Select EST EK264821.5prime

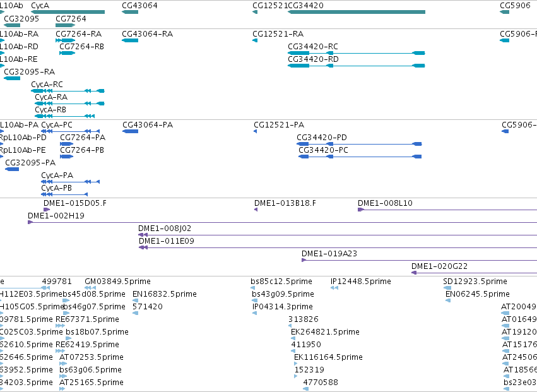(x=326, y=333)
